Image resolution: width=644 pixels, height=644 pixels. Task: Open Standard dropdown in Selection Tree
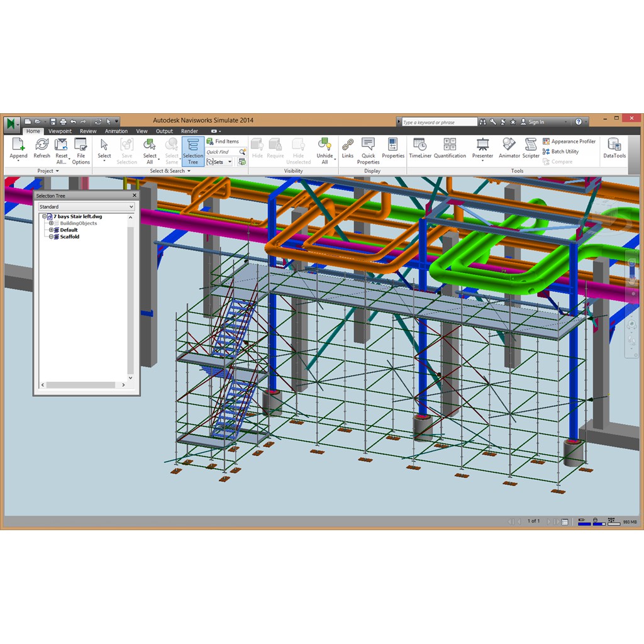coord(86,206)
